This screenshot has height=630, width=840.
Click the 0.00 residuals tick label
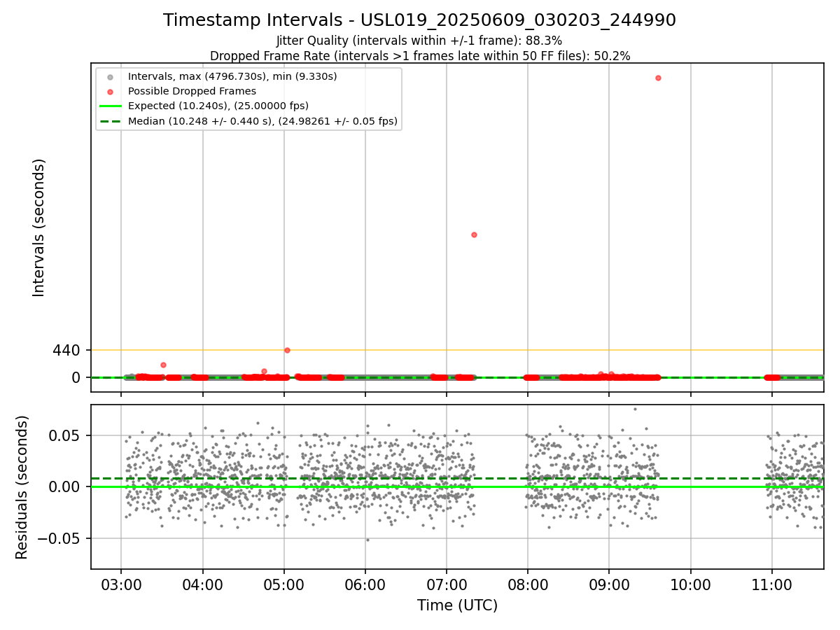64,486
